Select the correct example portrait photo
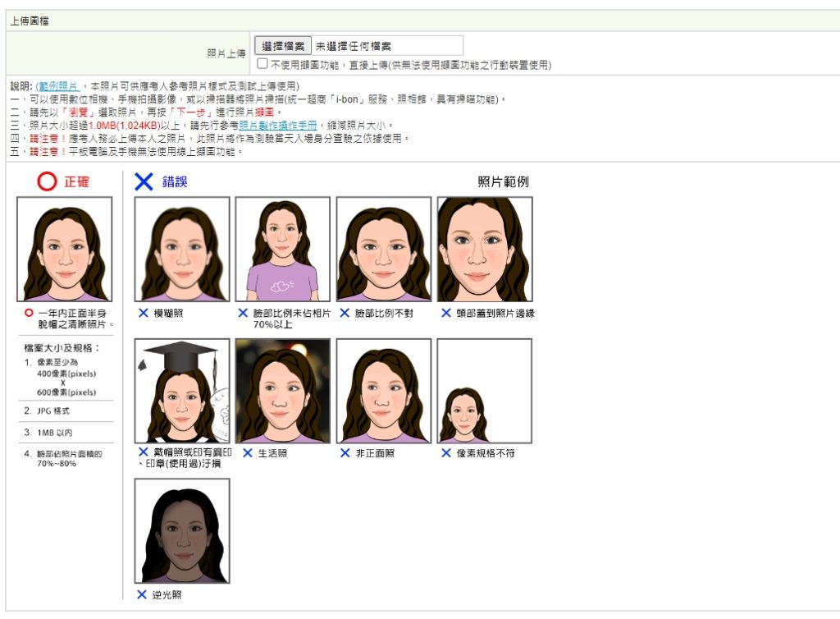 (x=64, y=249)
